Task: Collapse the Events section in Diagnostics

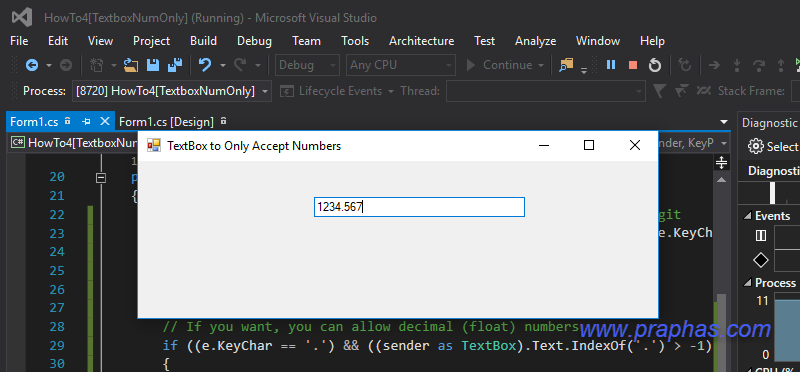Action: pyautogui.click(x=747, y=216)
